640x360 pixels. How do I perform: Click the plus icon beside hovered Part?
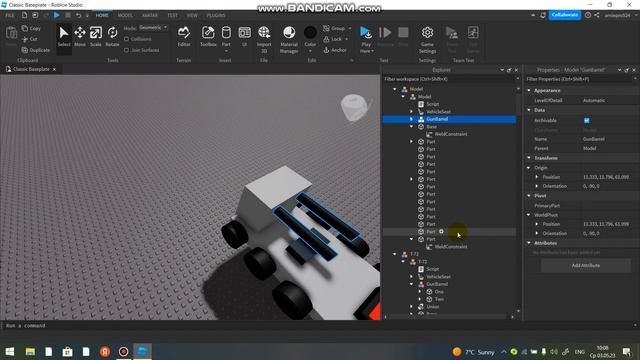coord(441,231)
